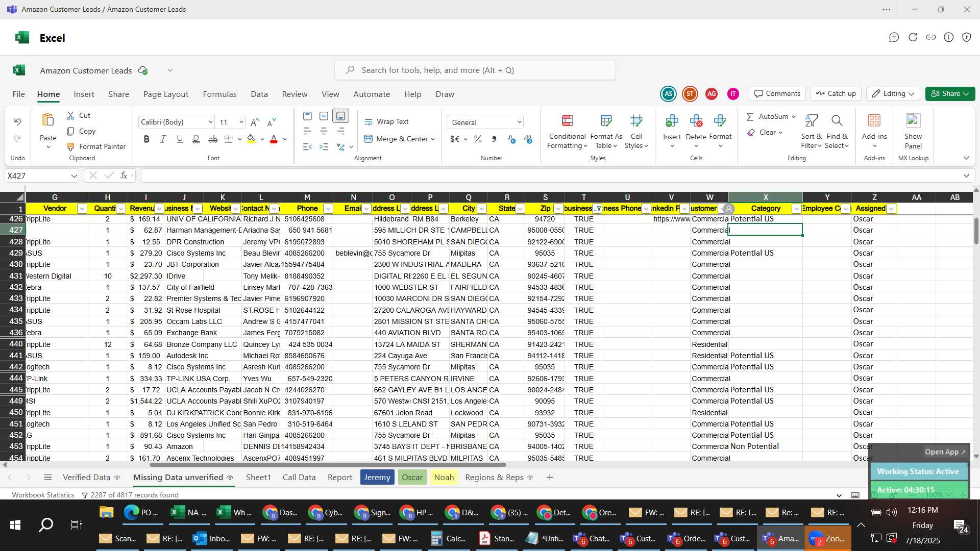
Task: Click the horizontal scrollbar thumb
Action: tap(328, 465)
